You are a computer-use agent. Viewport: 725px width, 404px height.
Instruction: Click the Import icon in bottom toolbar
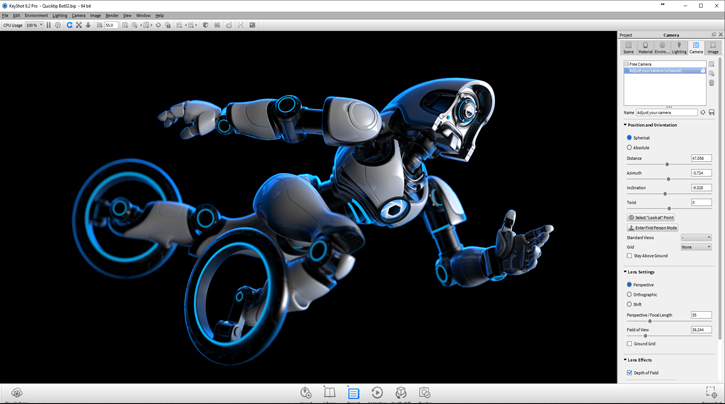(306, 393)
